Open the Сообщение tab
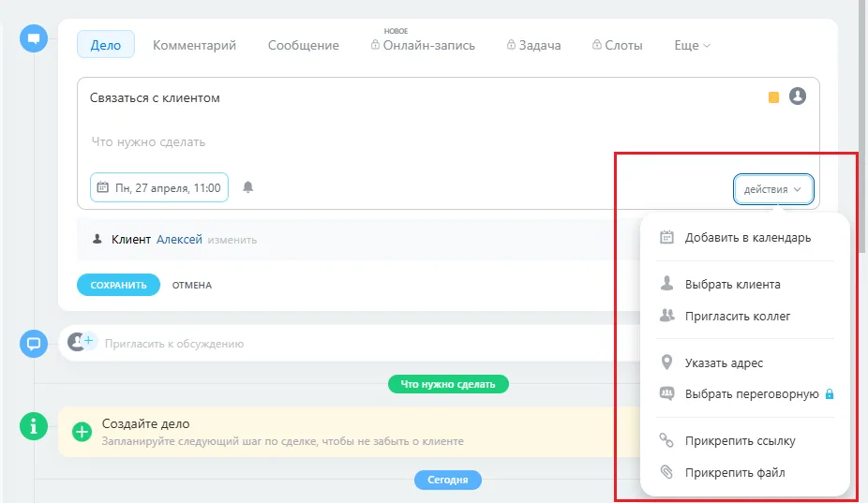This screenshot has height=503, width=868. pyautogui.click(x=304, y=45)
